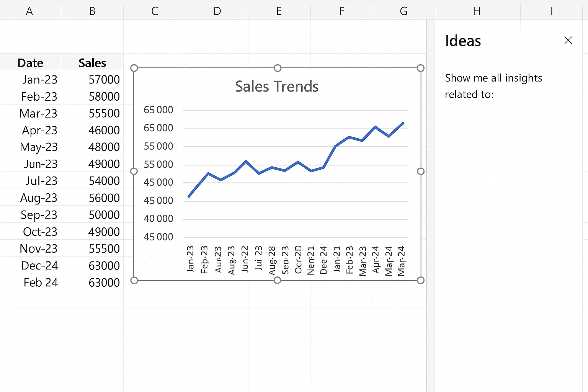Click the chart's right-middle edge handle
Screen dimensions: 588x392
420,171
